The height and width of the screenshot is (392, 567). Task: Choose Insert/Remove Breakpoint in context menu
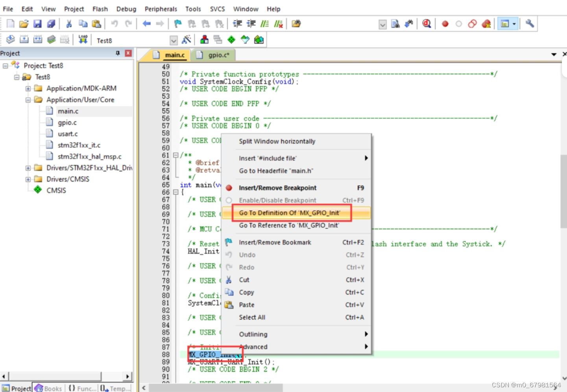click(296, 188)
